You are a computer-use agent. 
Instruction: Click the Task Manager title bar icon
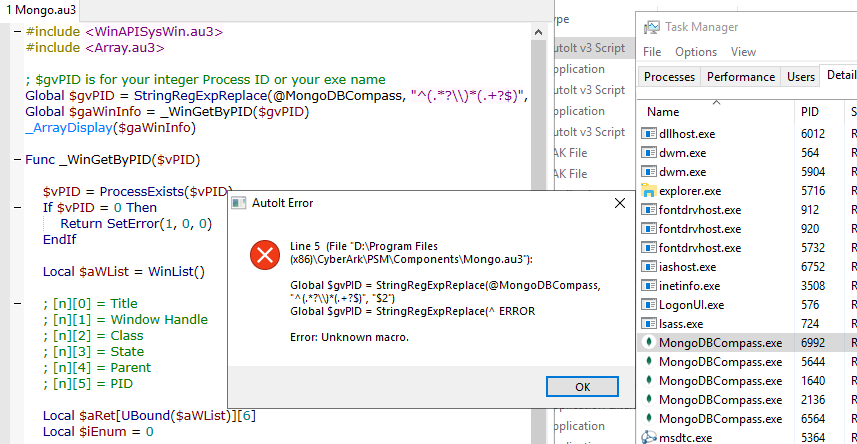pyautogui.click(x=652, y=27)
